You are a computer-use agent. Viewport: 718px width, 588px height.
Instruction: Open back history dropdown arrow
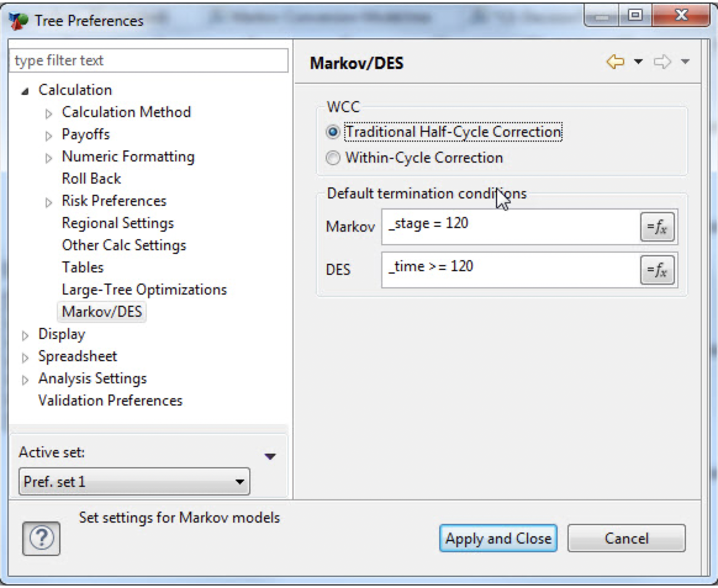[638, 62]
